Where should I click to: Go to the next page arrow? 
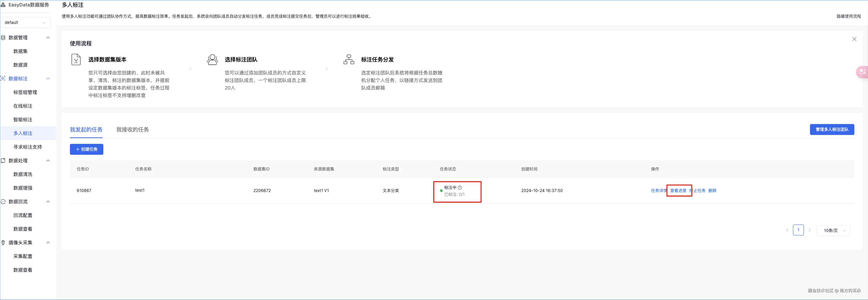(809, 230)
